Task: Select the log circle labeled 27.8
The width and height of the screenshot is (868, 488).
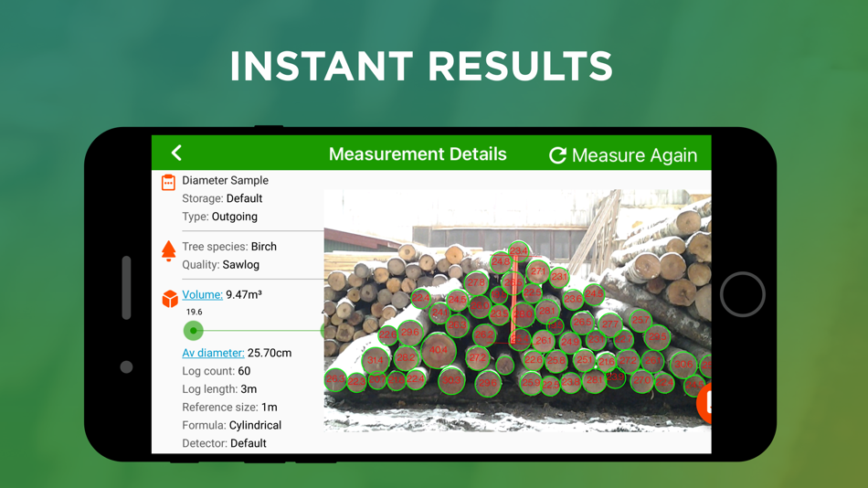Action: pos(476,282)
